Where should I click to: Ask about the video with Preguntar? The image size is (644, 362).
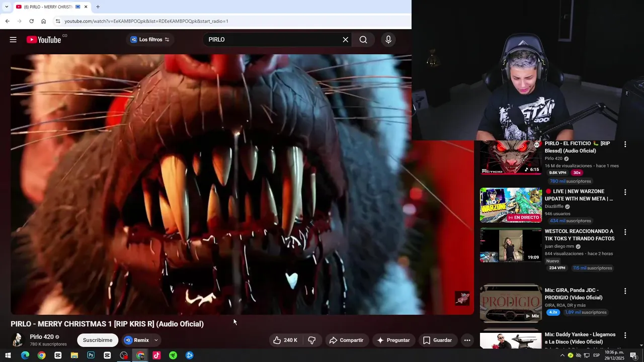[393, 340]
